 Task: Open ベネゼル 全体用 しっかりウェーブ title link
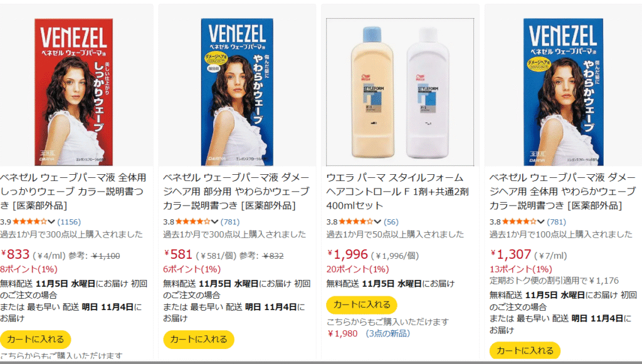coord(73,192)
